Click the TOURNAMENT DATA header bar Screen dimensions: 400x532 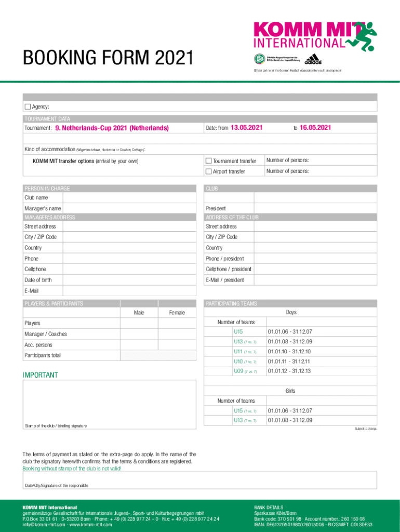point(200,119)
